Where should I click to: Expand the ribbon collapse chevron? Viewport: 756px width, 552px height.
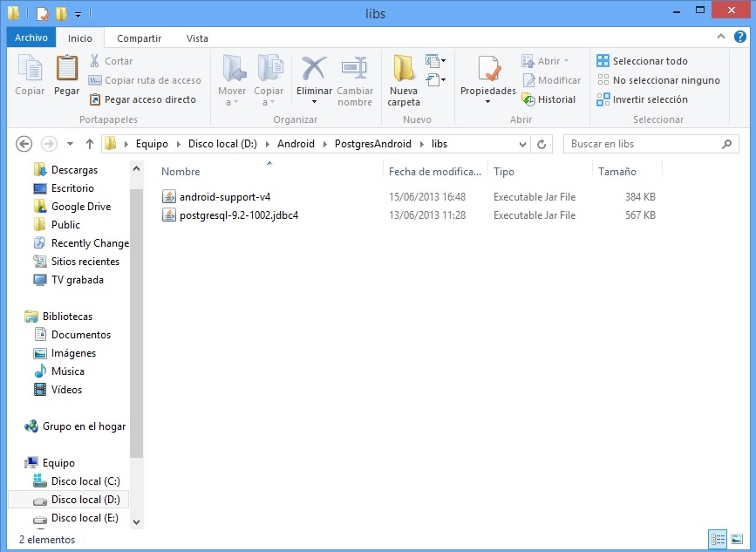point(720,37)
